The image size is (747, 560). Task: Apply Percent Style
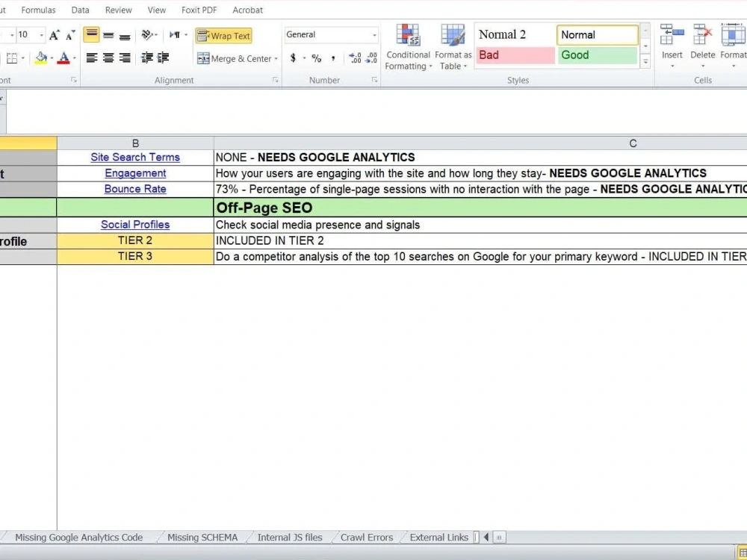(316, 58)
